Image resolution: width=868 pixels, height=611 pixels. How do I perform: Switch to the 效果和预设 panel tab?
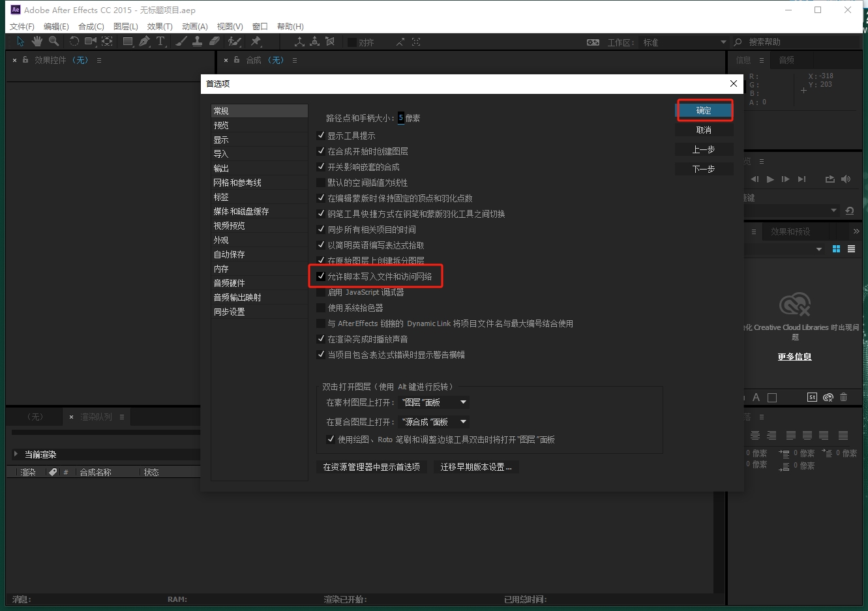pyautogui.click(x=790, y=231)
